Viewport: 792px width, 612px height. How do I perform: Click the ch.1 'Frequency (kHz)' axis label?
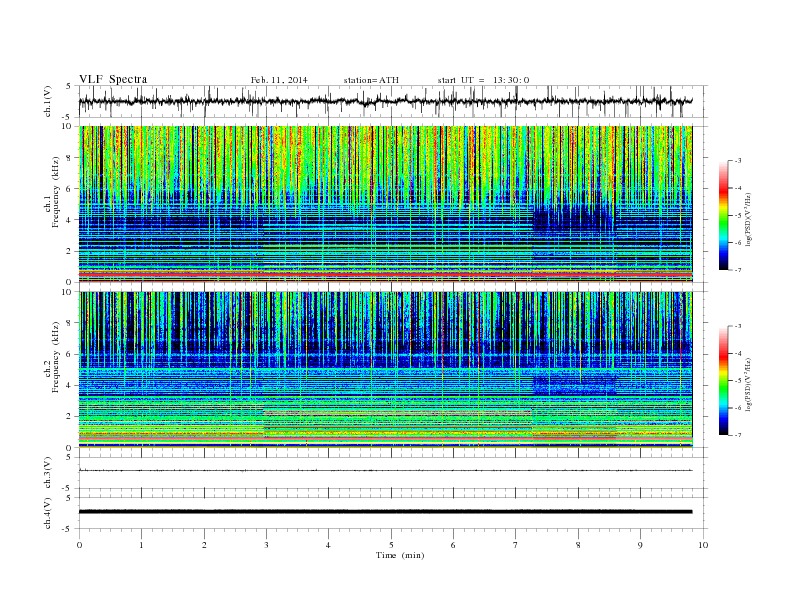click(55, 192)
